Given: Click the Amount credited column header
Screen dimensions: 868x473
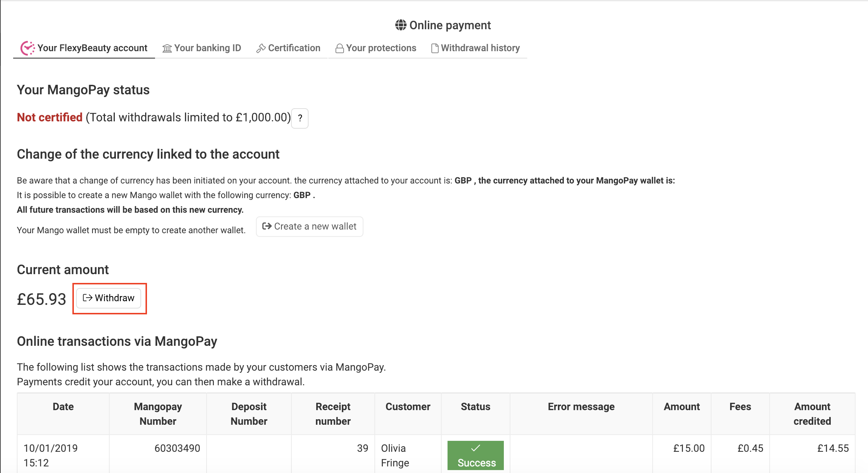Looking at the screenshot, I should 812,414.
